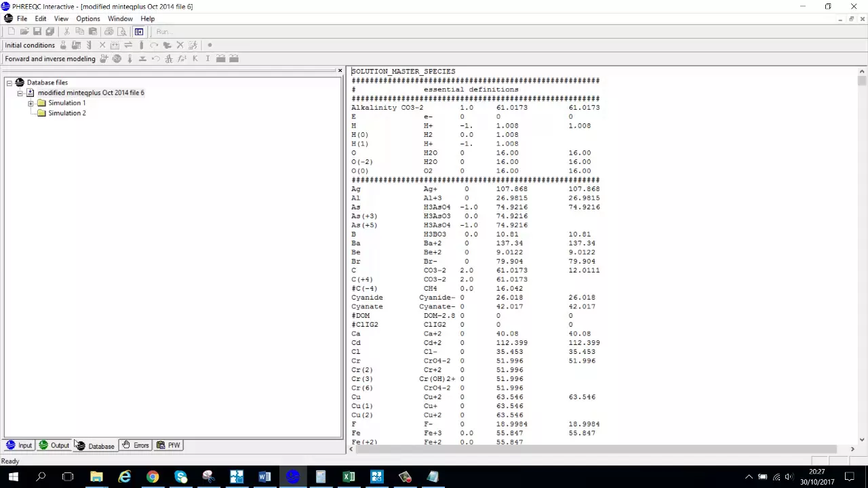Switch to the PfW tab
868x488 pixels.
(168, 445)
